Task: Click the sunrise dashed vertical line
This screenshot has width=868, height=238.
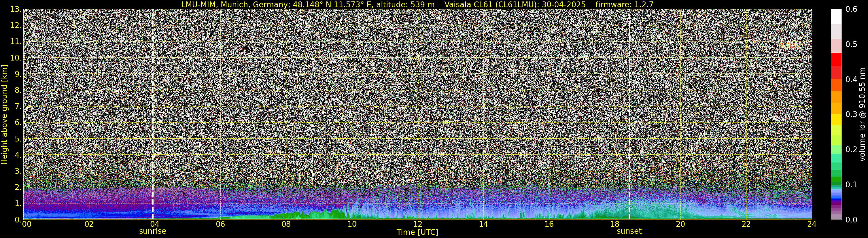Action: (x=153, y=114)
